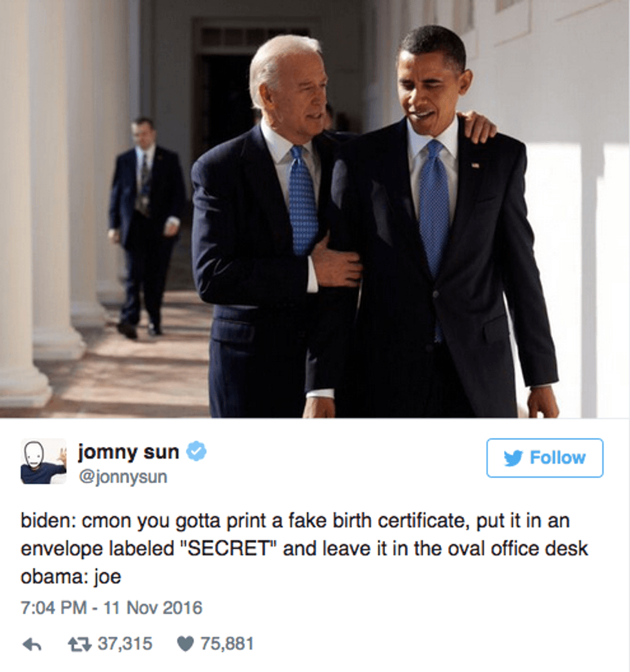Follow the jomny sun account

point(544,458)
